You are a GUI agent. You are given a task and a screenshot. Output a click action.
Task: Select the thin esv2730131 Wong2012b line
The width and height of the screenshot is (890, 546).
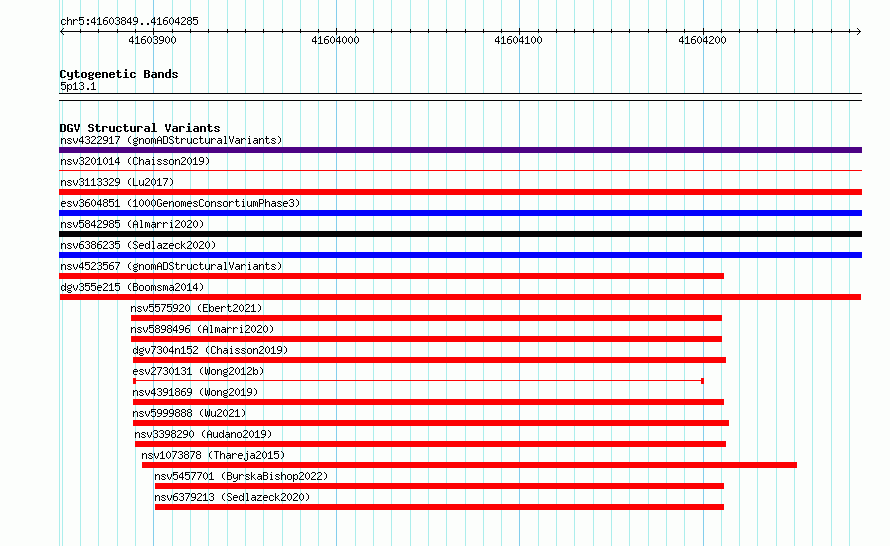(418, 381)
